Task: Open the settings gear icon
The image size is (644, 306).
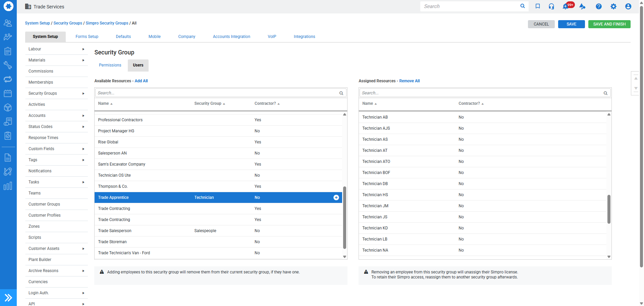Action: 613,6
